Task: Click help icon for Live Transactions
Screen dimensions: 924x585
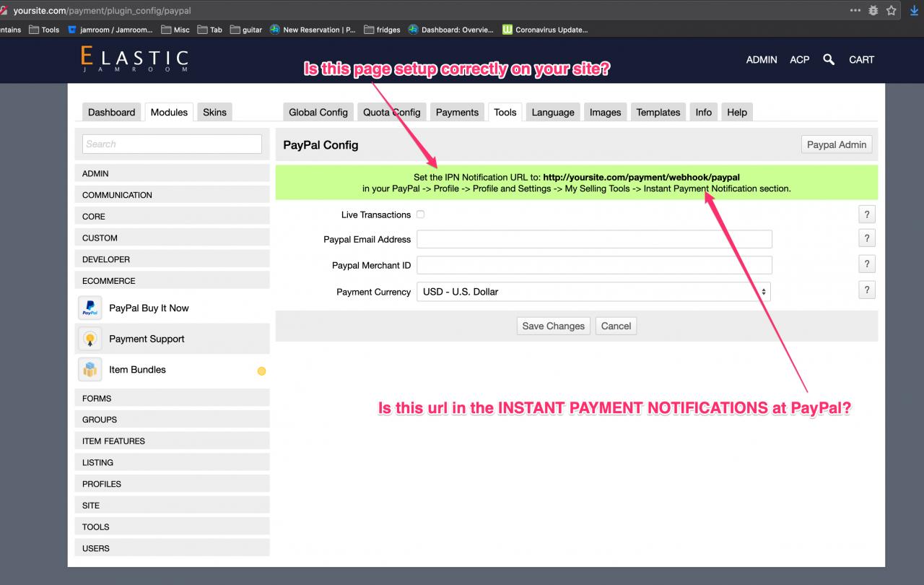Action: click(x=866, y=214)
